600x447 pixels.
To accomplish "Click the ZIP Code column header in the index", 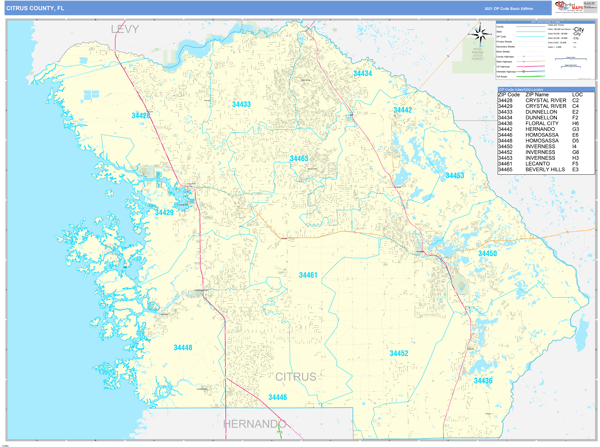I will [x=509, y=95].
